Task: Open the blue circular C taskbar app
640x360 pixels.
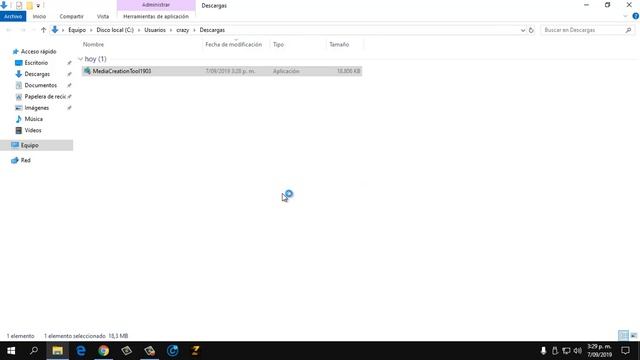Action: [173, 351]
